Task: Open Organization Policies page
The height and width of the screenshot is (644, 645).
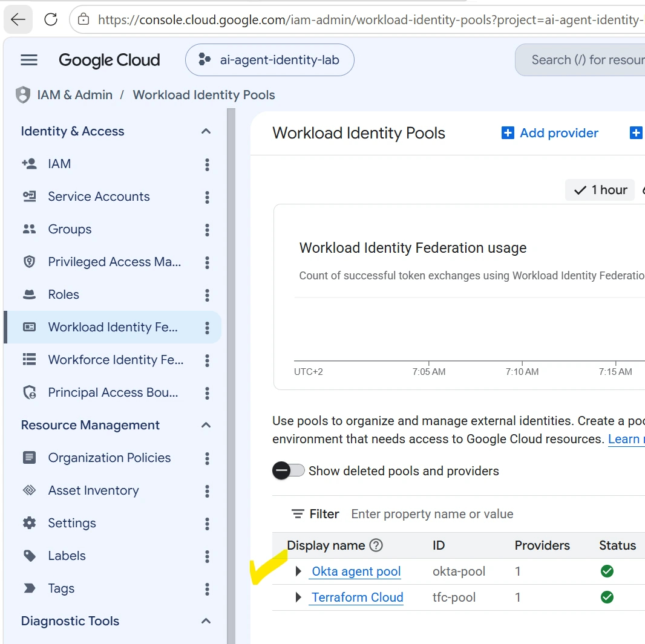Action: point(110,458)
